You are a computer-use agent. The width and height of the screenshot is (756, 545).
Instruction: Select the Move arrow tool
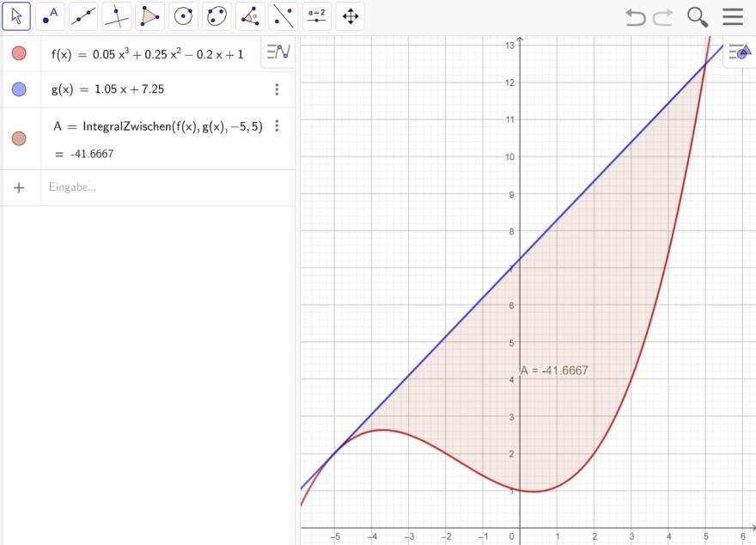coord(16,16)
